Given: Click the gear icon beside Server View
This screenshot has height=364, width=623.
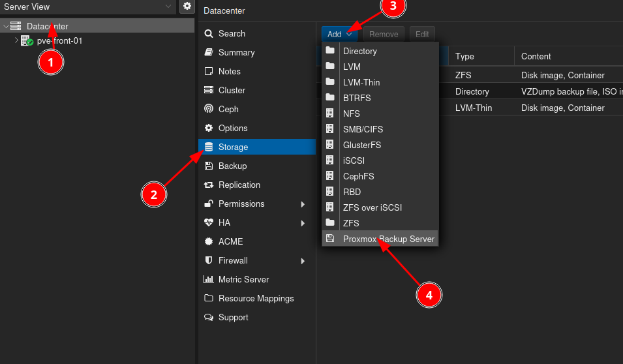Looking at the screenshot, I should [x=187, y=7].
